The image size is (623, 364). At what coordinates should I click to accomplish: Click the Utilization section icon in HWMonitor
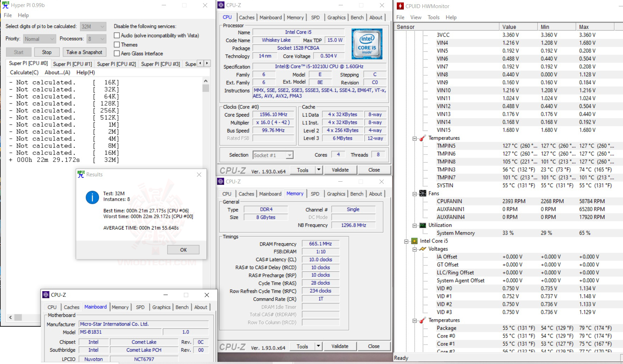click(423, 225)
